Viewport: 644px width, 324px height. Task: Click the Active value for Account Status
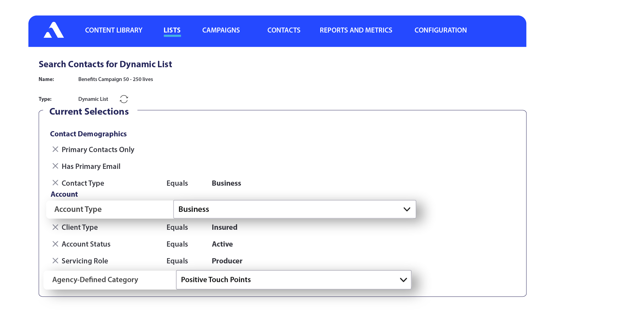pos(222,244)
